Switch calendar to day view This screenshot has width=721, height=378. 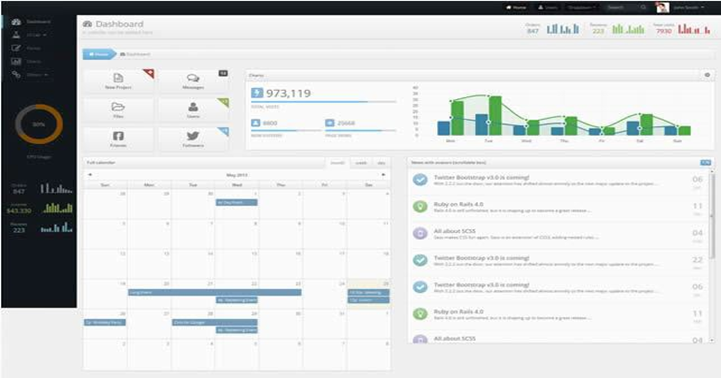pyautogui.click(x=381, y=163)
